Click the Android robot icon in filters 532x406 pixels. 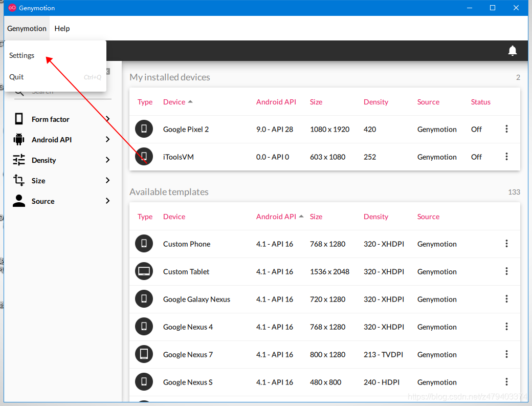tap(19, 140)
